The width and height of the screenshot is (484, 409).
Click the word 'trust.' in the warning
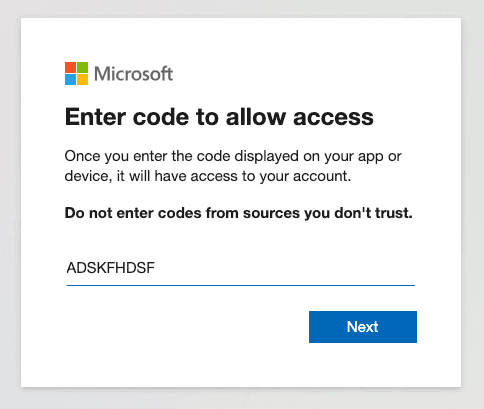[x=394, y=213]
